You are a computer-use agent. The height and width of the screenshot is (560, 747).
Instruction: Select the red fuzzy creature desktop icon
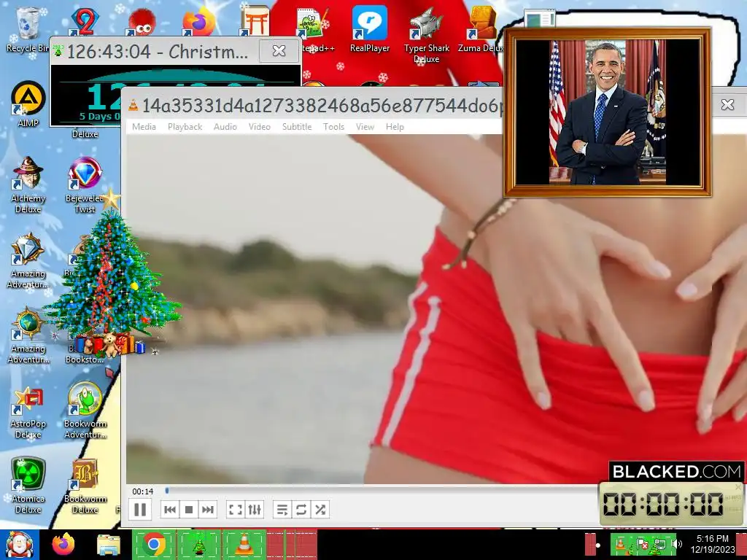141,22
